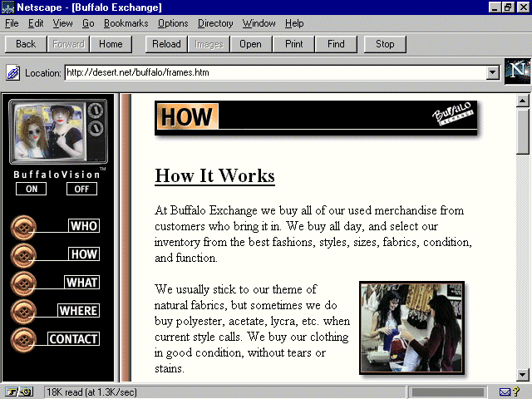The height and width of the screenshot is (399, 532).
Task: Turn BuffaloVision OFF
Action: (x=81, y=189)
